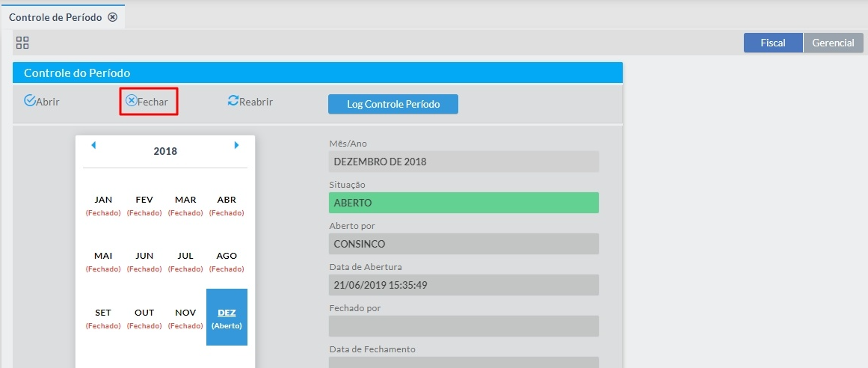The width and height of the screenshot is (868, 368).
Task: Go to the next year arrow
Action: tap(237, 145)
